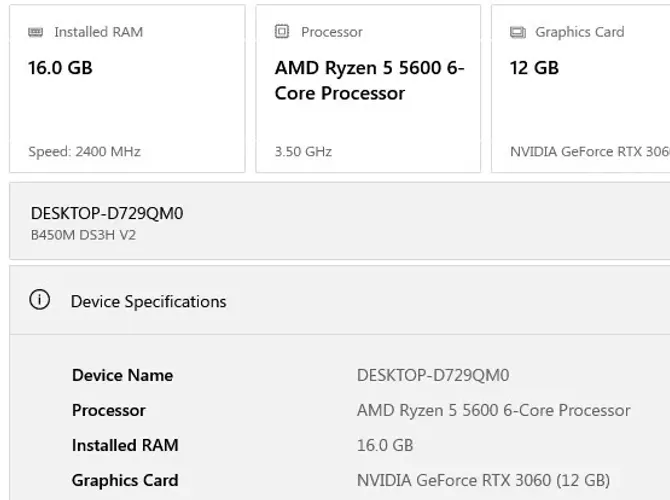This screenshot has height=500, width=670.
Task: Select the bold 16.0 GB card value
Action: (60, 68)
